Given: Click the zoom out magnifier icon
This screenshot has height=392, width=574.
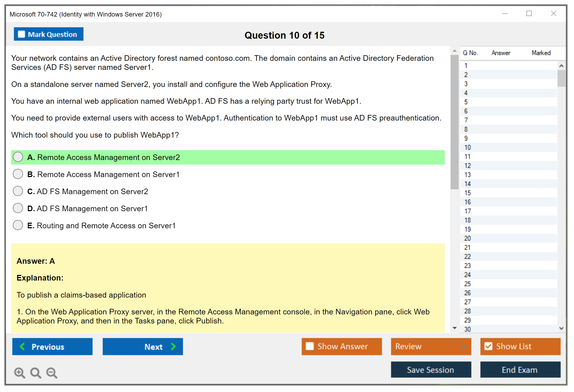Looking at the screenshot, I should (52, 373).
